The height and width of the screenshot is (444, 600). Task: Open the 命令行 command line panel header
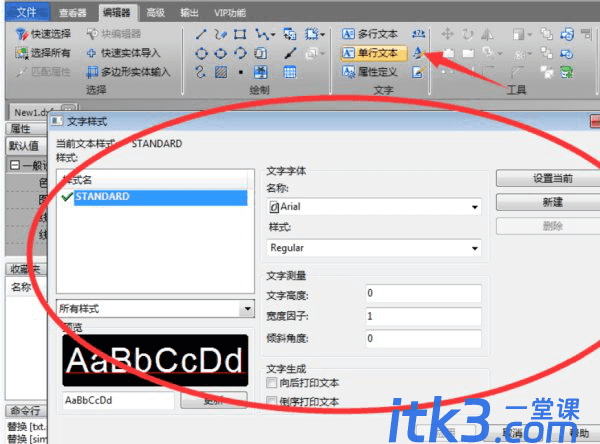tap(26, 411)
